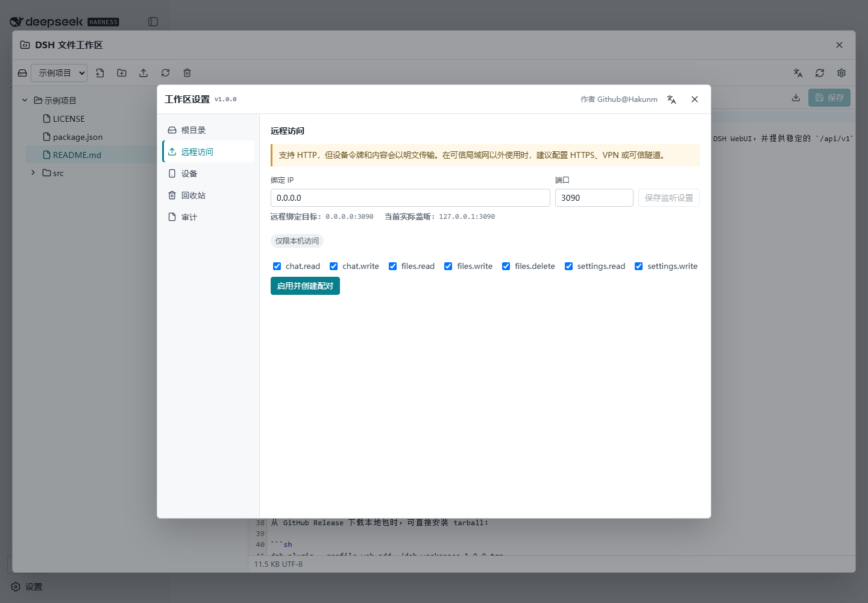Toggle the files.read permission checkbox
This screenshot has width=868, height=603.
392,267
